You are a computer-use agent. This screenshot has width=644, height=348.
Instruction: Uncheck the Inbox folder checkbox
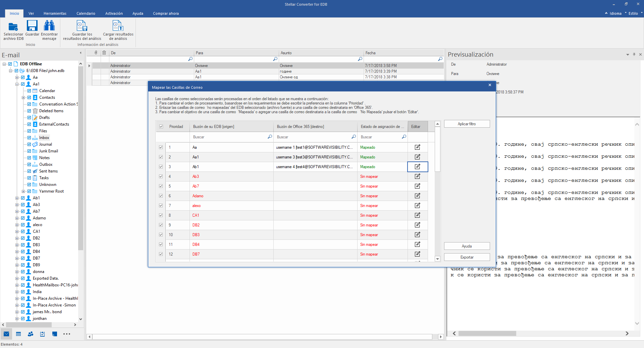pyautogui.click(x=29, y=138)
